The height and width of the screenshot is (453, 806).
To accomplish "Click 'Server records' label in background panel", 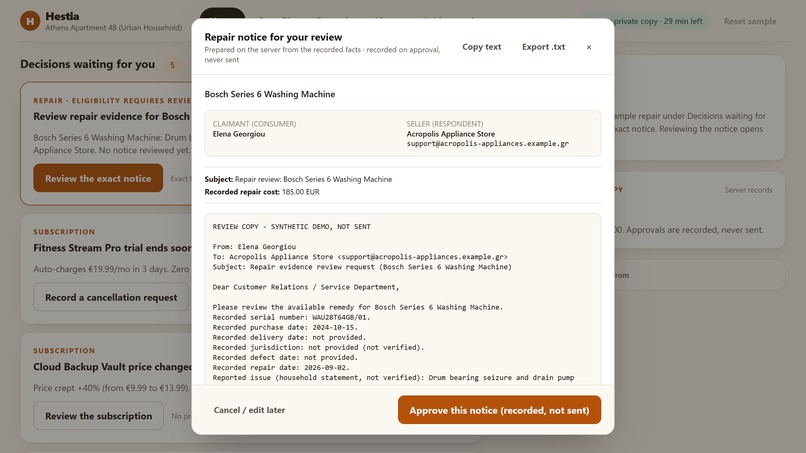I will point(748,190).
